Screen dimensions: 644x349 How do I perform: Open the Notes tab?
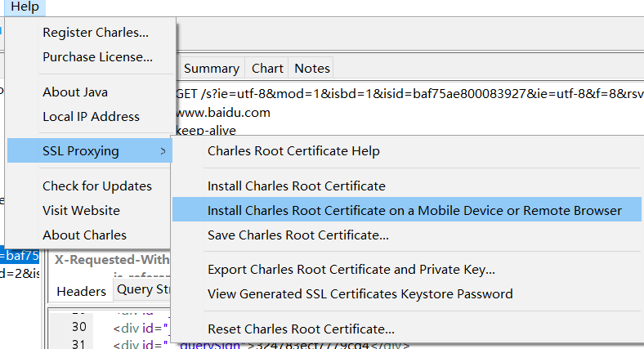pos(312,68)
